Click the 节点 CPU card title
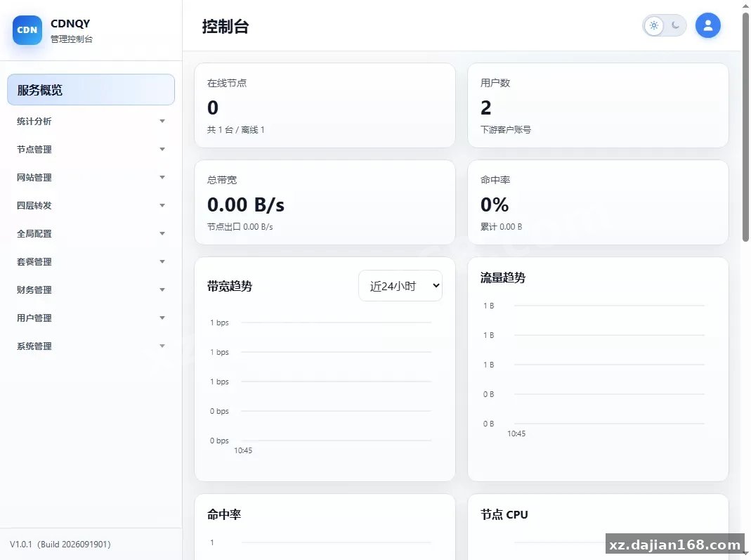 [504, 515]
